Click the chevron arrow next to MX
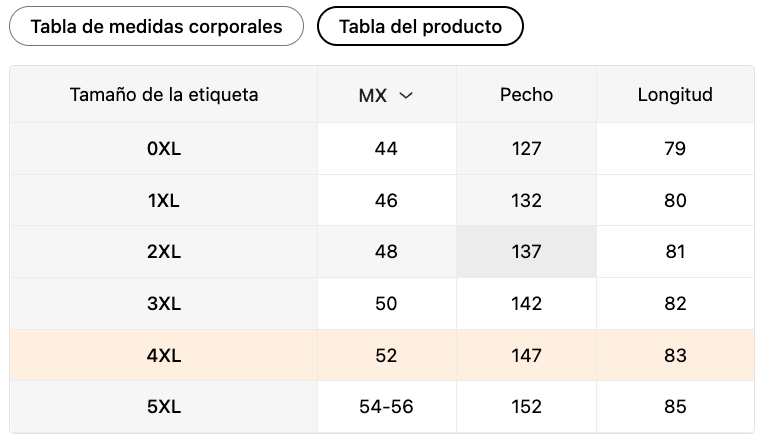The width and height of the screenshot is (774, 446). 406,95
